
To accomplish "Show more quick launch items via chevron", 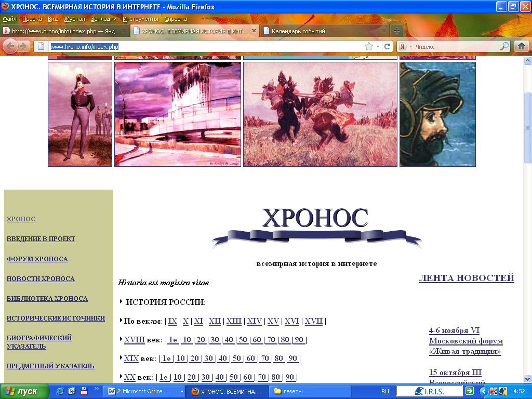I will (96, 389).
